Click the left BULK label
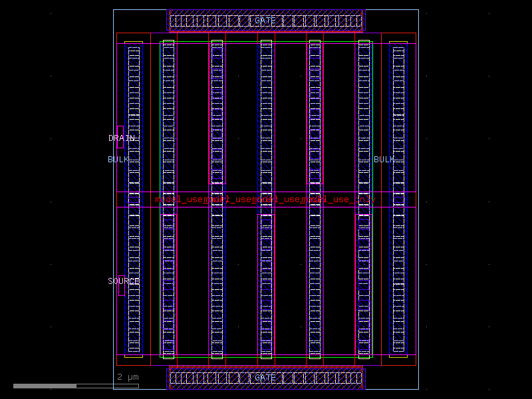The height and width of the screenshot is (399, 532). (x=118, y=160)
